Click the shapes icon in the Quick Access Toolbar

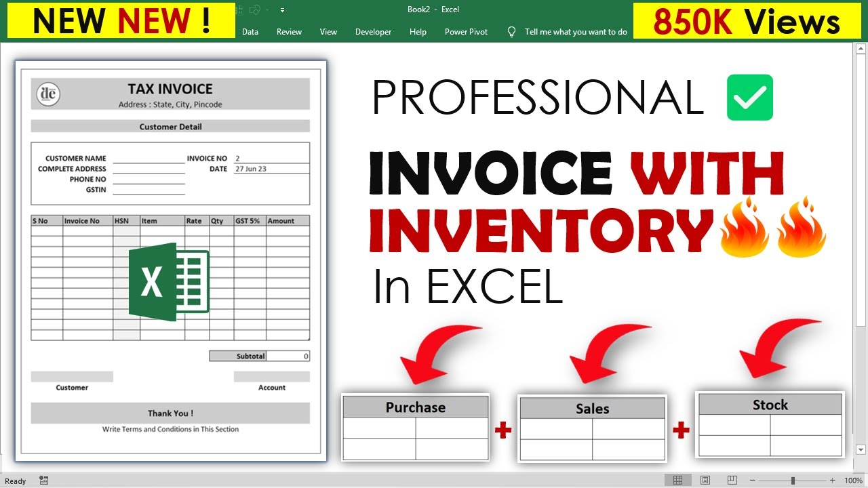pos(256,9)
